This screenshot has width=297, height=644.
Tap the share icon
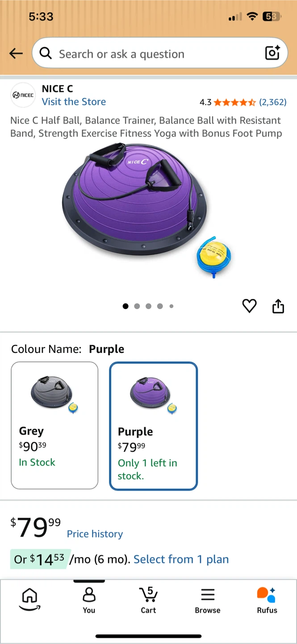(x=278, y=306)
